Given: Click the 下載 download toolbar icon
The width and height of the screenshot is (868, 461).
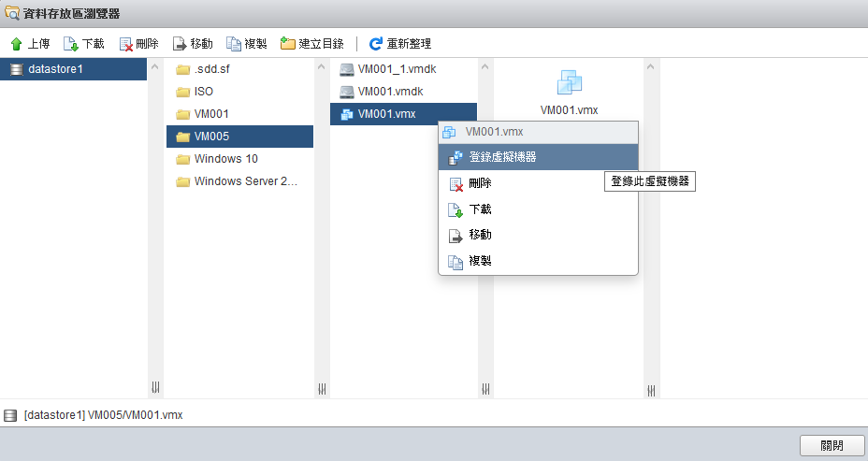Looking at the screenshot, I should [x=71, y=44].
